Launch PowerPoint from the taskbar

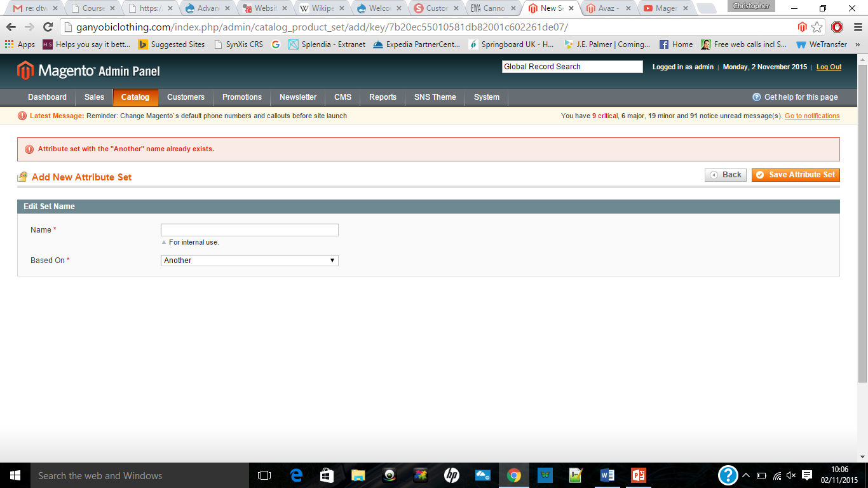pos(638,475)
